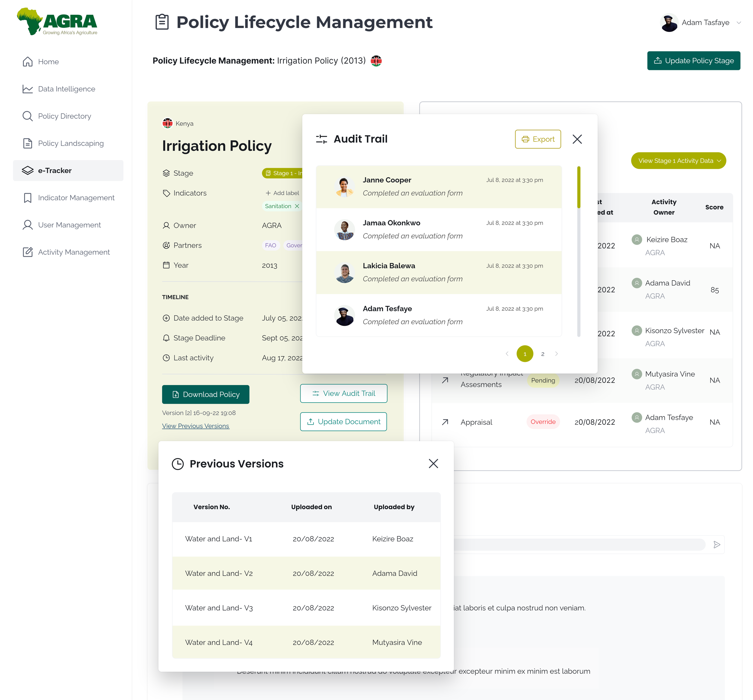Close the Audit Trail panel
This screenshot has height=700, width=753.
pyautogui.click(x=577, y=140)
